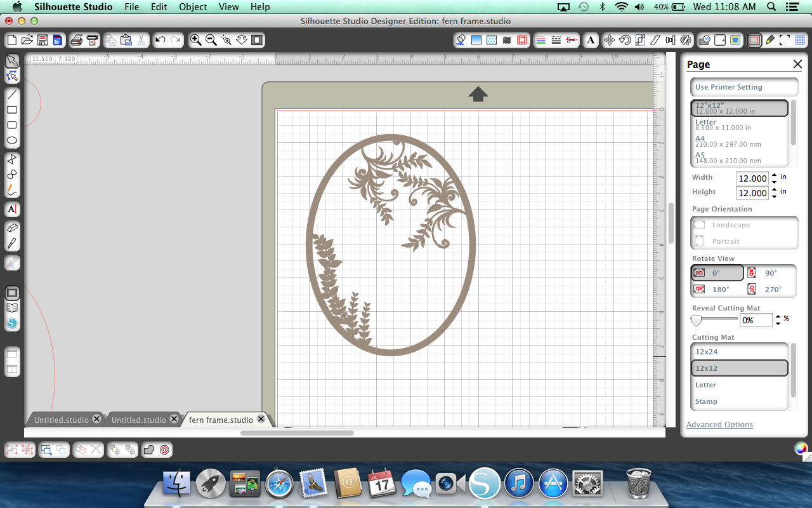The width and height of the screenshot is (812, 508).
Task: Increase Reveal Cutting Mat percentage
Action: [778, 316]
